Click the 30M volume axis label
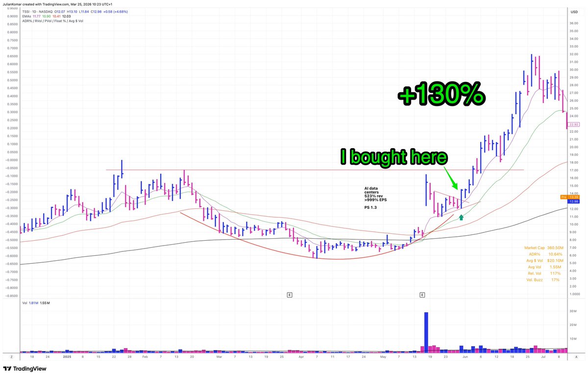The width and height of the screenshot is (588, 377). tap(572, 311)
